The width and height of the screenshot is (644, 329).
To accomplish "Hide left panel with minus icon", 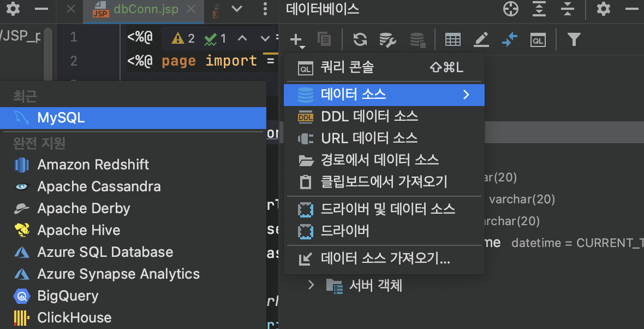I will point(41,9).
